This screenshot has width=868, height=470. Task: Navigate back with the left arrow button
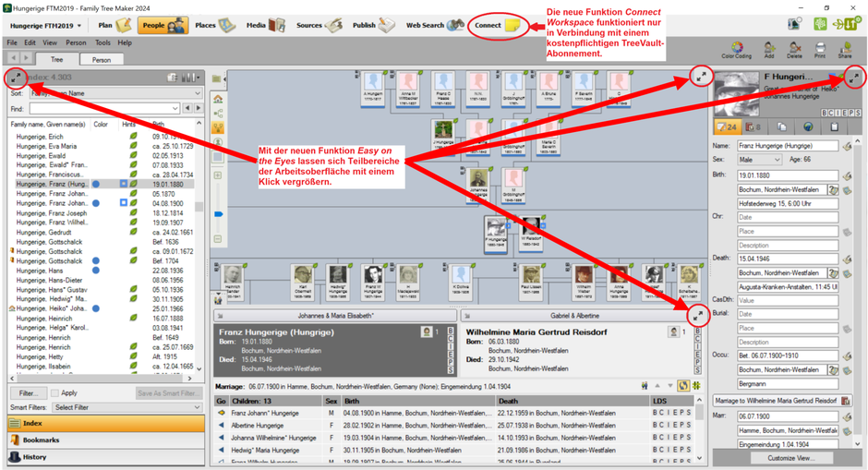coord(14,57)
